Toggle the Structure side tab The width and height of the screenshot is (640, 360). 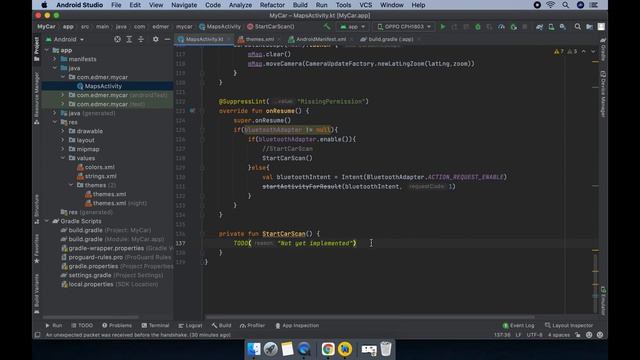36,209
